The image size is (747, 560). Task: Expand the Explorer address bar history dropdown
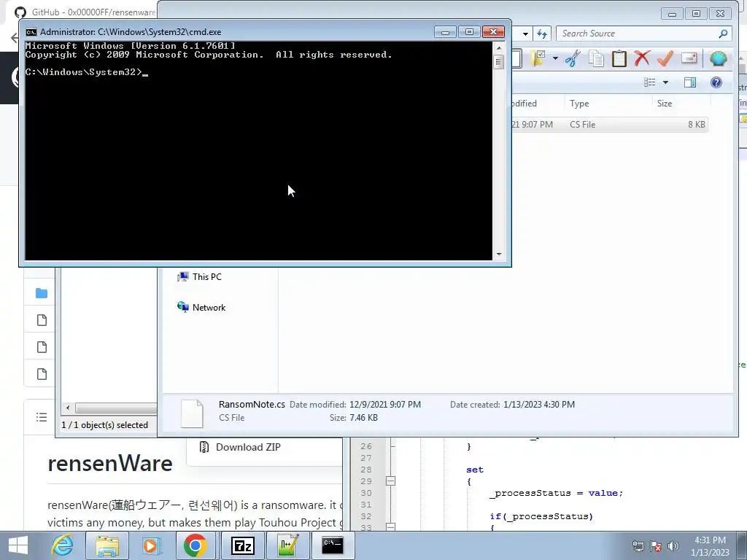pos(525,34)
